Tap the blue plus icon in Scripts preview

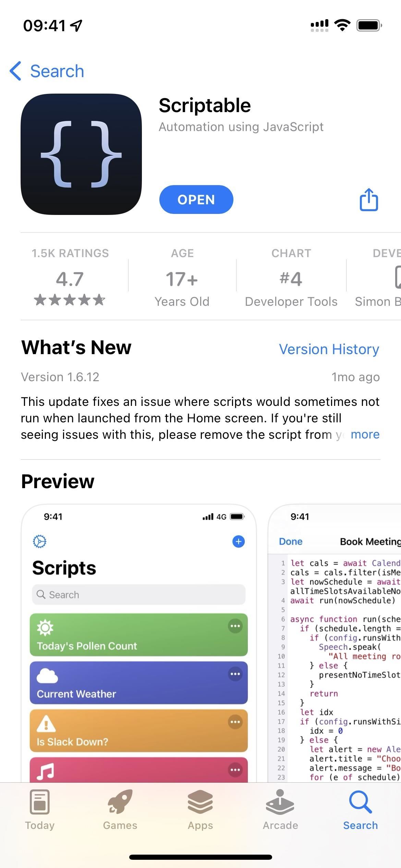(239, 541)
